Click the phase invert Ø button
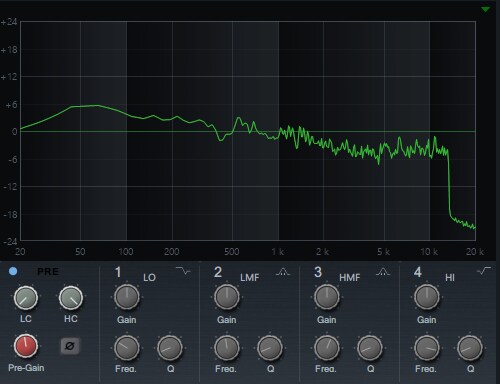Viewport: 500px width, 384px height. pyautogui.click(x=70, y=346)
